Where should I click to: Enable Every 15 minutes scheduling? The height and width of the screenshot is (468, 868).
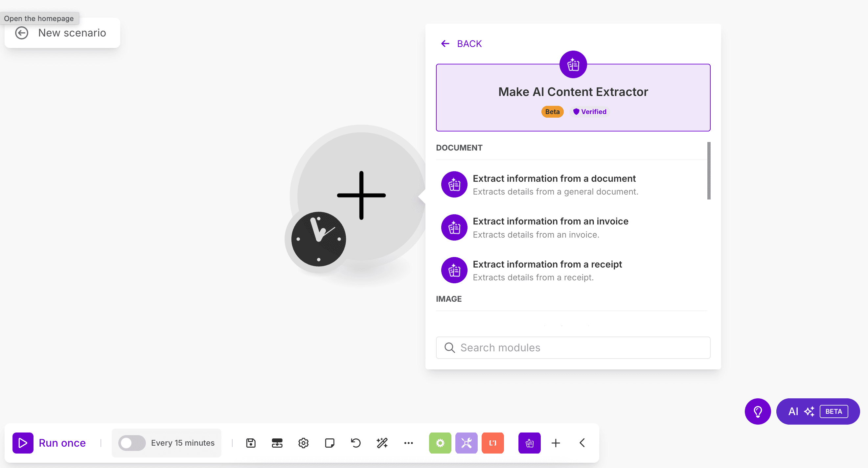pos(132,443)
